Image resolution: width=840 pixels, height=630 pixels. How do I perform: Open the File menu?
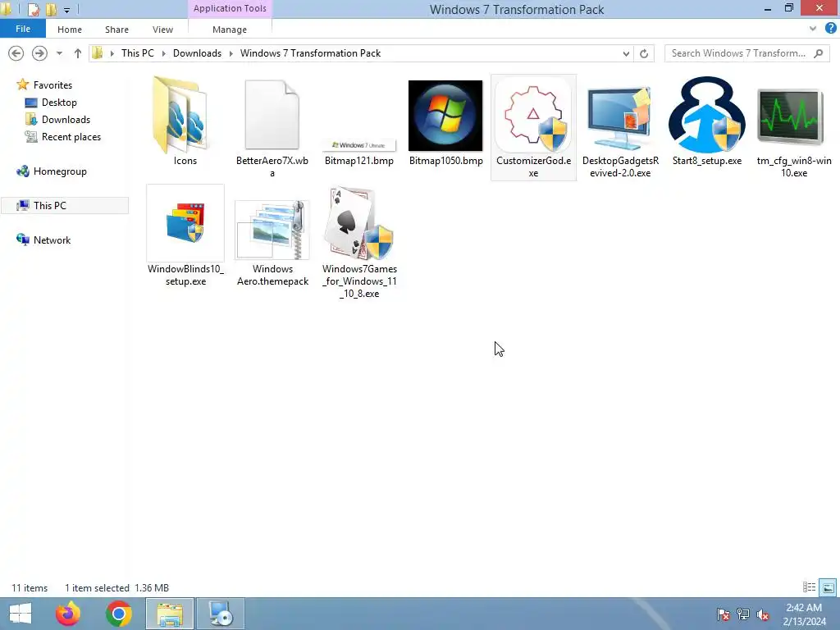(23, 29)
